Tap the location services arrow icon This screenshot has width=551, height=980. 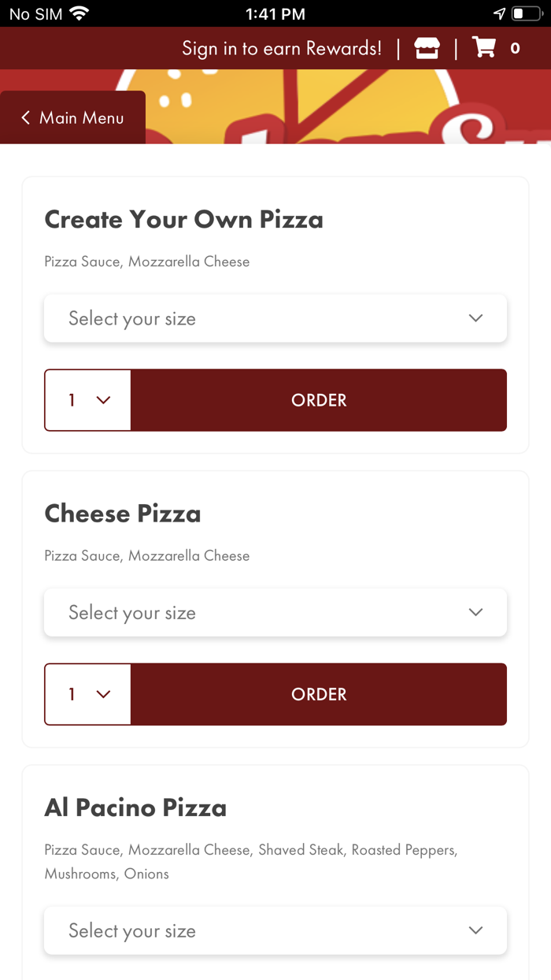pyautogui.click(x=499, y=13)
